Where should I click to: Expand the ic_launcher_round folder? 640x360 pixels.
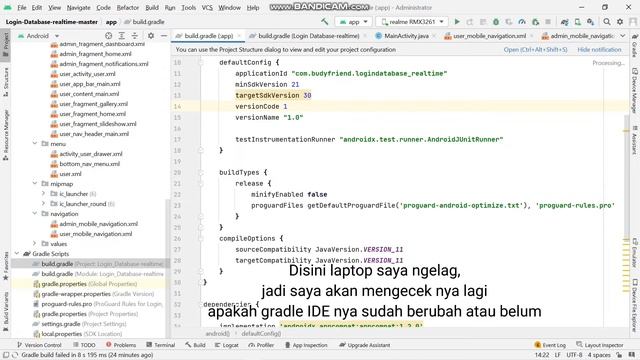click(44, 204)
